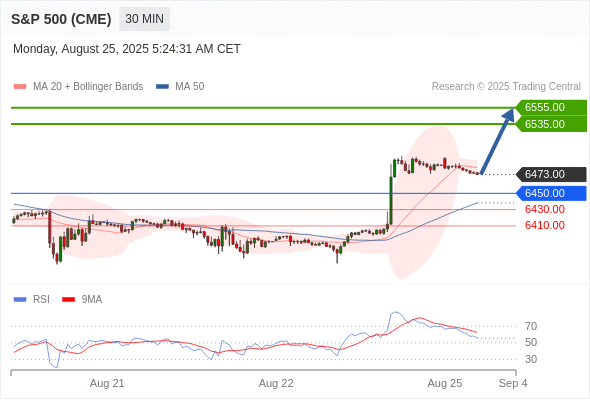Click the 30 MIN timeframe badge
This screenshot has width=590, height=400.
144,19
